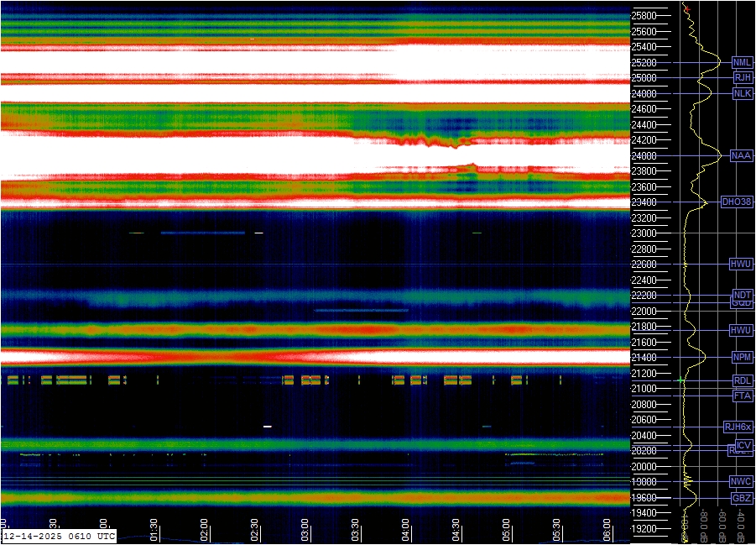Select the NPM station label
Image resolution: width=756 pixels, height=545 pixels.
tap(742, 357)
